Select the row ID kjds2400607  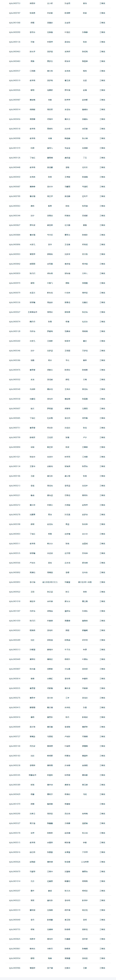pyautogui.click(x=14, y=409)
